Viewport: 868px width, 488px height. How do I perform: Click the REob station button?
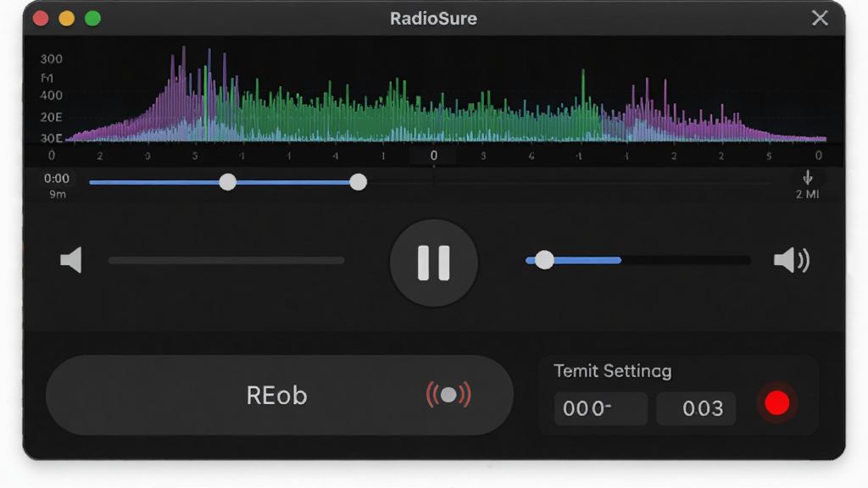[x=279, y=395]
